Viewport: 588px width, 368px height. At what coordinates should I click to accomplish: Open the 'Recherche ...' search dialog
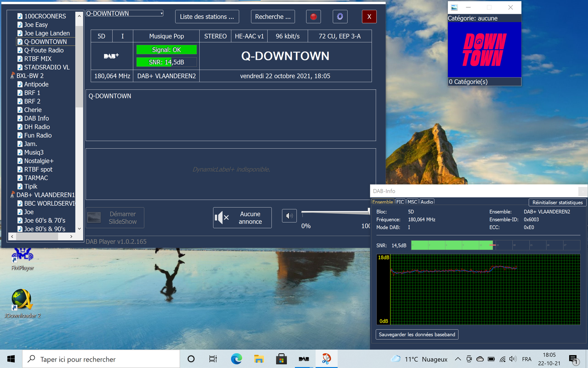coord(273,17)
